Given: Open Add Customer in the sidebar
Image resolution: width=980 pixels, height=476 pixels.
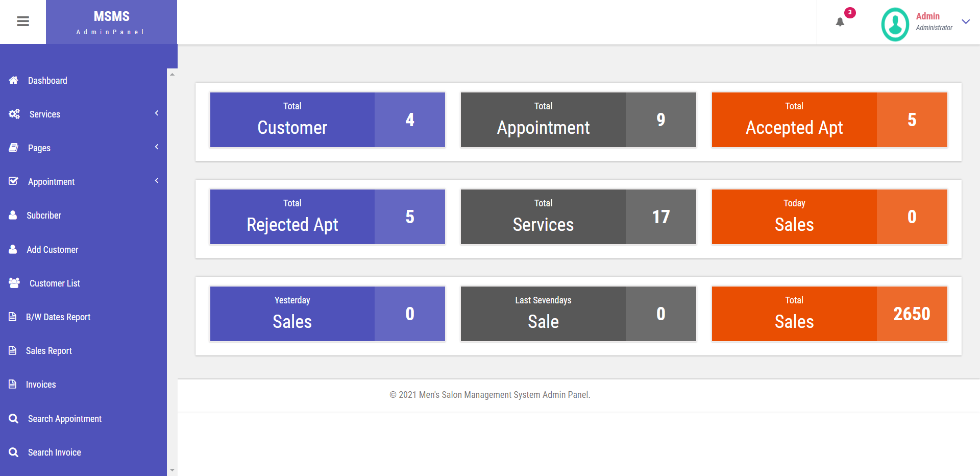Looking at the screenshot, I should [x=52, y=249].
